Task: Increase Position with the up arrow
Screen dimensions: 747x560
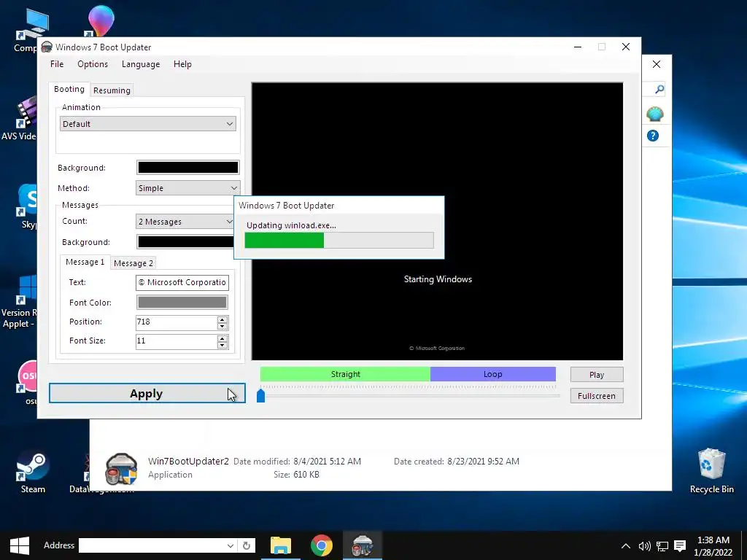Action: click(222, 319)
